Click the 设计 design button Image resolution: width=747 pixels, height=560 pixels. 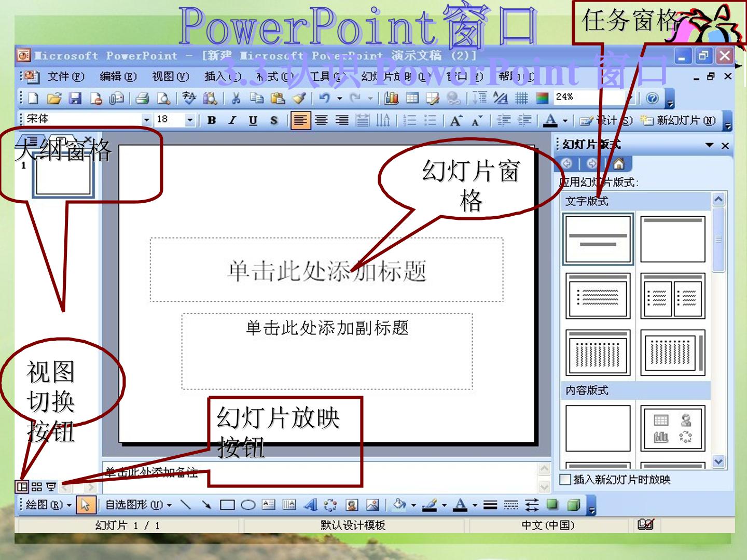[x=605, y=121]
